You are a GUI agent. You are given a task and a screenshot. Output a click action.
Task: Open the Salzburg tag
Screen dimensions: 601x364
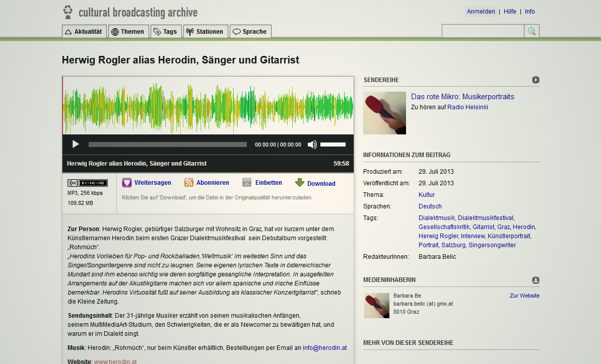[x=453, y=245]
